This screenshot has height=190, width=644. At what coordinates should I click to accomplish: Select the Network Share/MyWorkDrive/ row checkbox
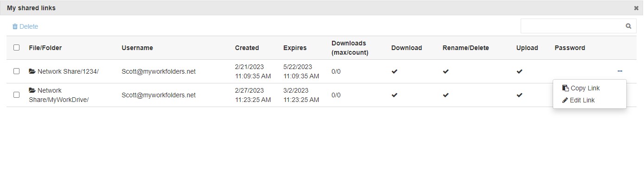click(17, 95)
